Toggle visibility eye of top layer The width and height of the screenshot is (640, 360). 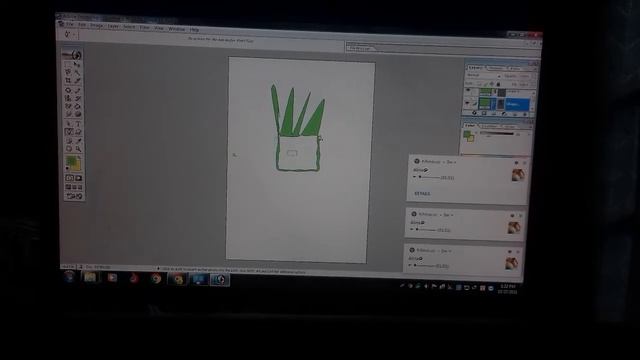click(468, 90)
